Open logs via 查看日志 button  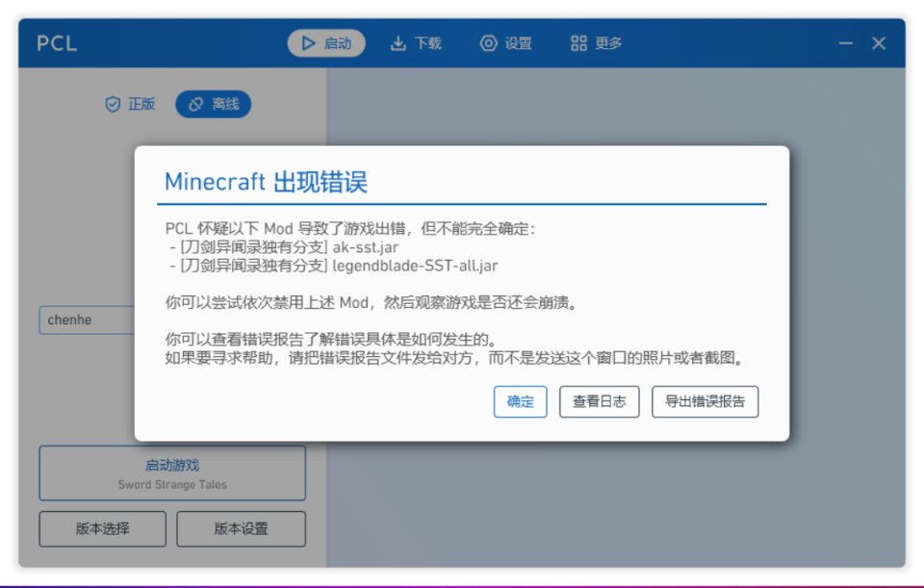tap(600, 402)
